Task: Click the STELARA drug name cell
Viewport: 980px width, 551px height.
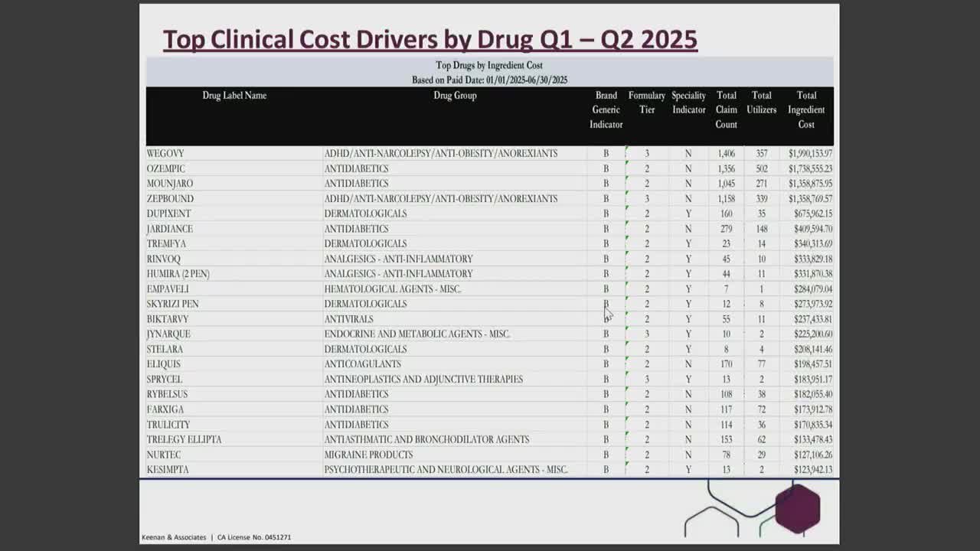Action: pos(165,349)
